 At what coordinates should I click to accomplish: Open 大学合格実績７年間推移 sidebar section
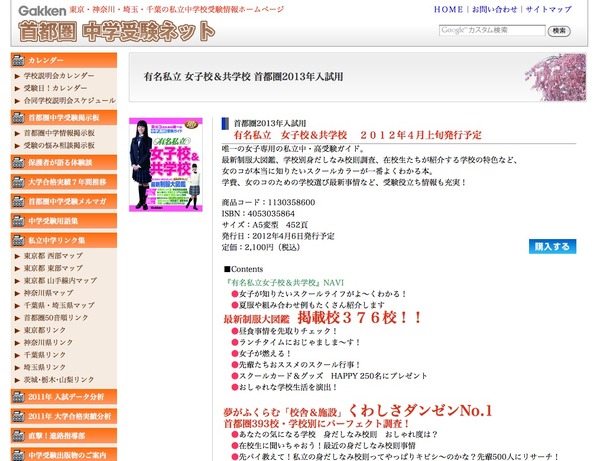[64, 182]
